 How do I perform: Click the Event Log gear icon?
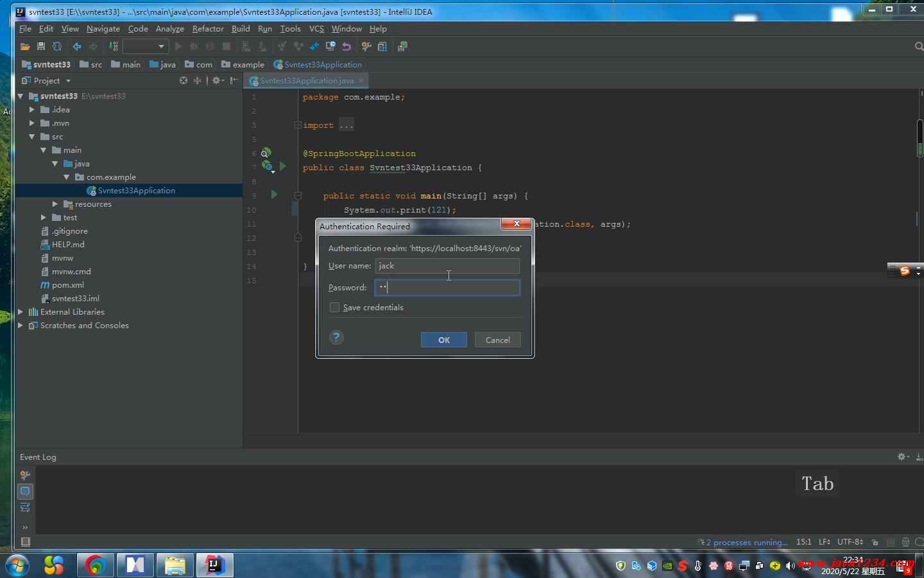tap(903, 457)
